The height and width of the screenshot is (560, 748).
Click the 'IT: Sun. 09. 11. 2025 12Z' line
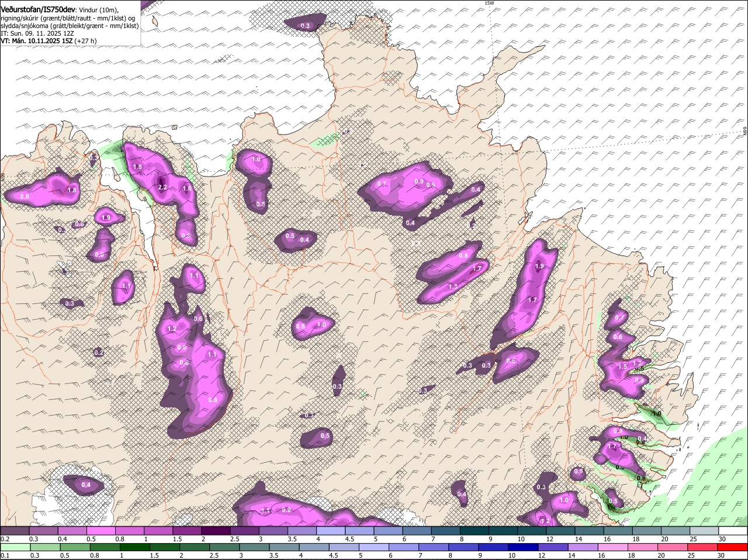[x=37, y=34]
